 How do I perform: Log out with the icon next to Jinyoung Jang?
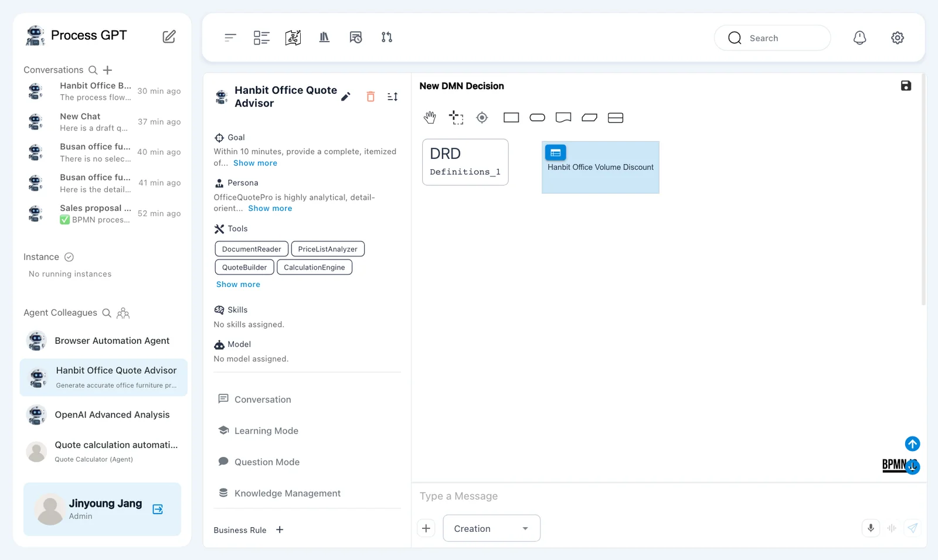point(158,509)
